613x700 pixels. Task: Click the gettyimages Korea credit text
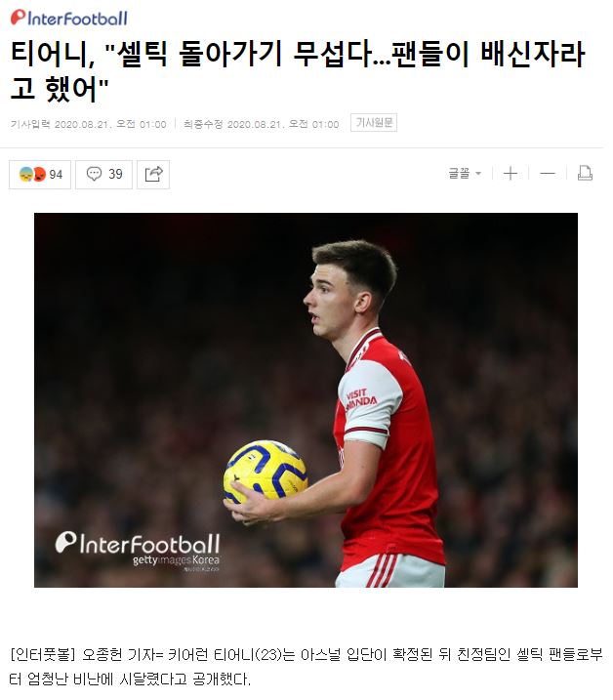point(176,560)
